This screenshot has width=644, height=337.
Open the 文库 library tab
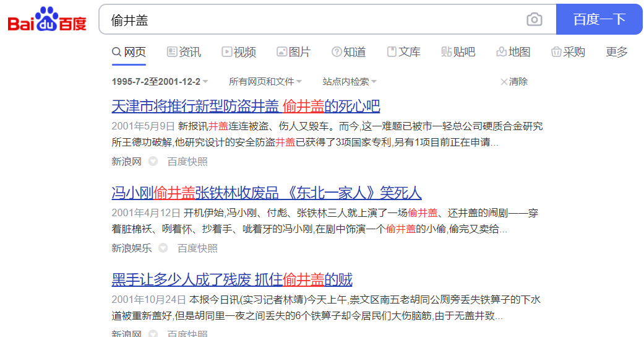(x=403, y=52)
